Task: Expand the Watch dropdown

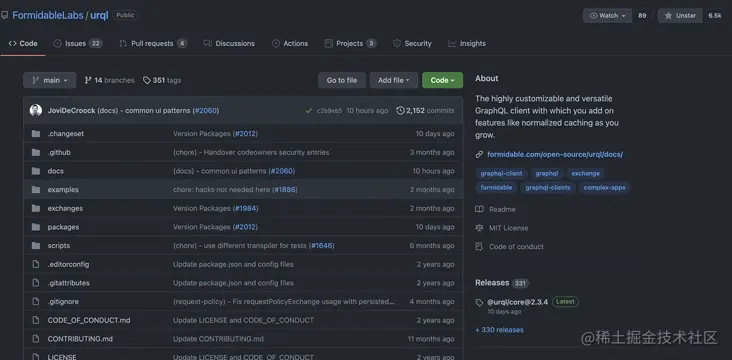Action: pyautogui.click(x=607, y=15)
